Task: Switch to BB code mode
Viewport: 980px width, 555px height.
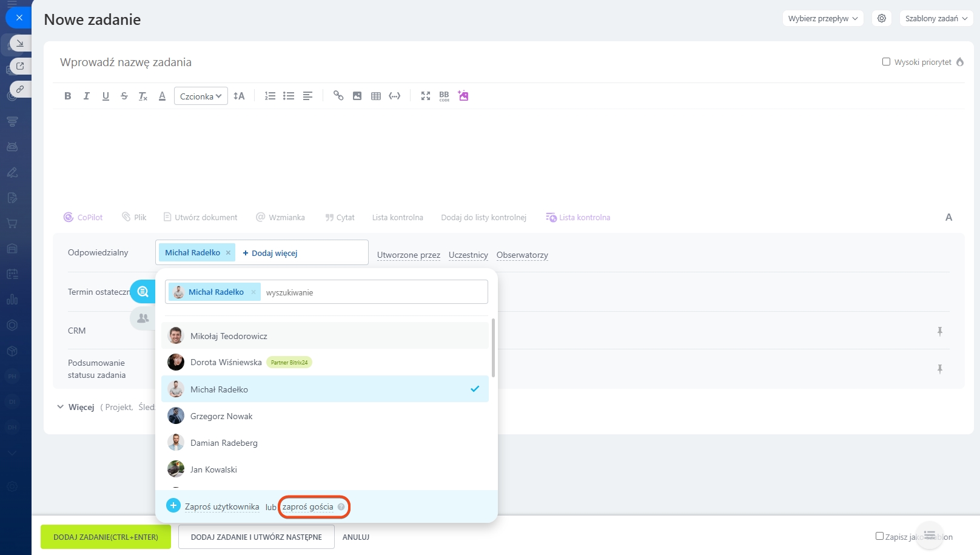Action: (x=445, y=96)
